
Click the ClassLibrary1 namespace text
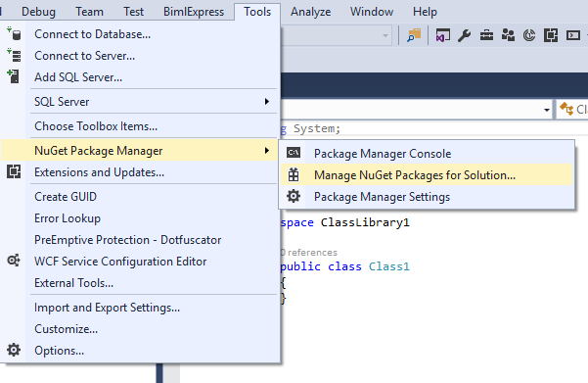365,222
